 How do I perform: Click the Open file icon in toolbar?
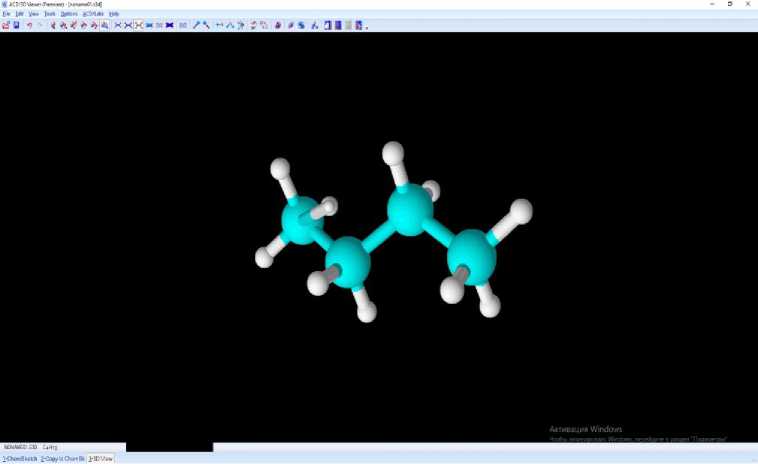[x=6, y=25]
